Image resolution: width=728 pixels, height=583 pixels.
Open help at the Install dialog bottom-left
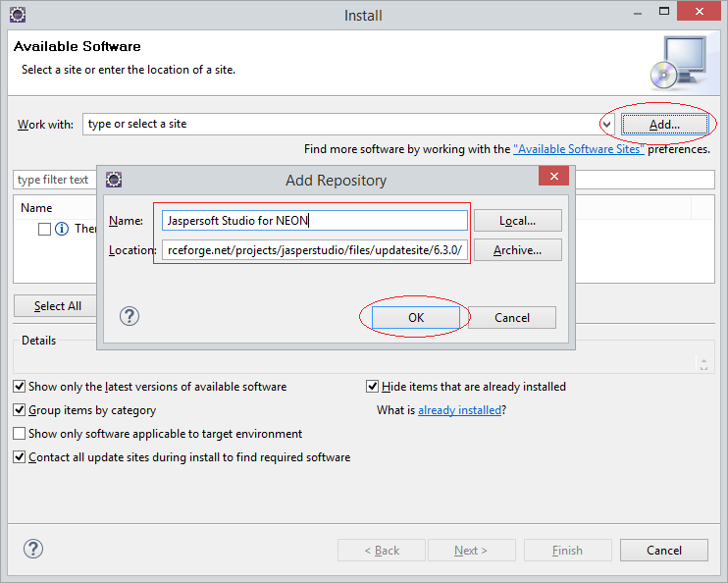tap(33, 549)
